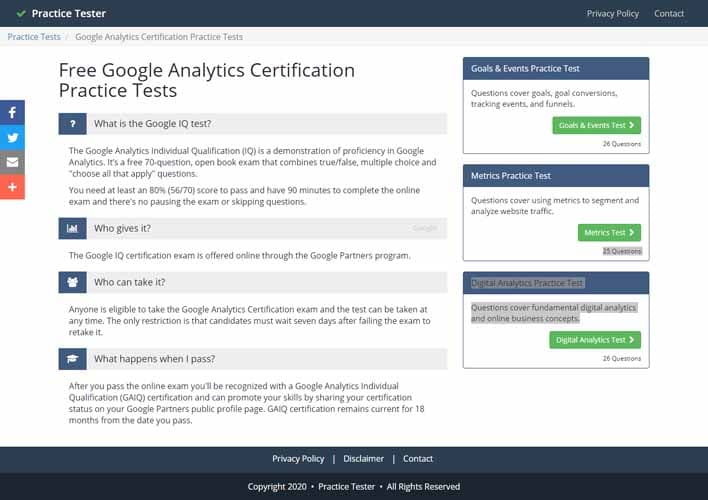Screen dimensions: 708x500
Task: Click Copyright 2020 Practice Tester footer text
Action: click(x=354, y=487)
